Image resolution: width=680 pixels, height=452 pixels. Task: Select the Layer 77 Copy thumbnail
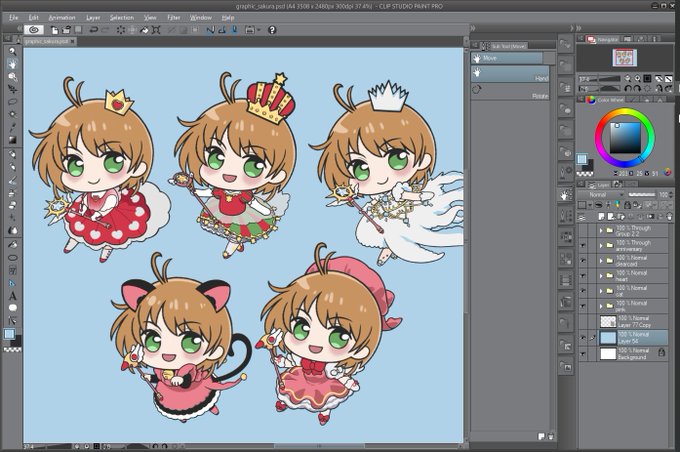click(x=608, y=321)
